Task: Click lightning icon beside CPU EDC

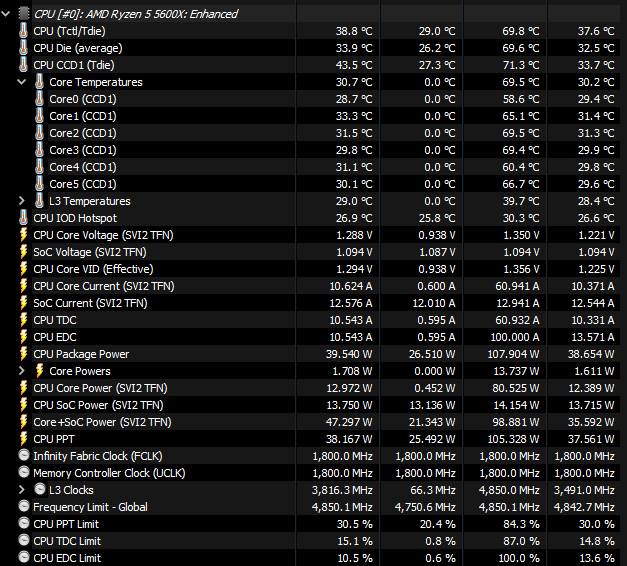Action: tap(24, 337)
